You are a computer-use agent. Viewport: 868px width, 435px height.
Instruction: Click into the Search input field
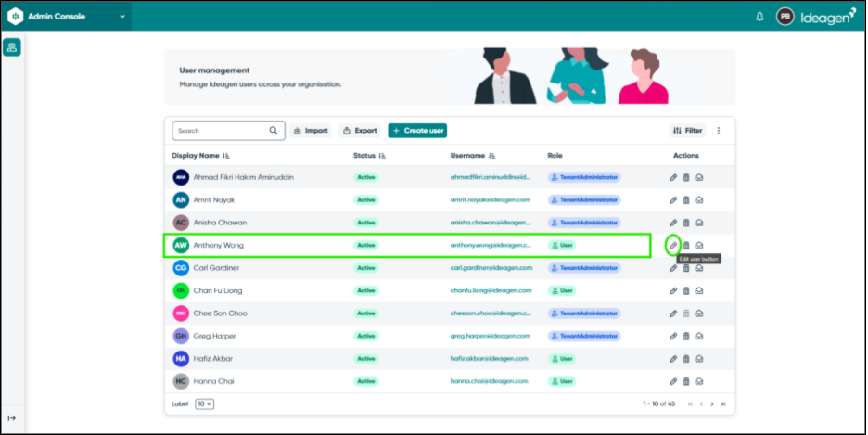click(218, 131)
